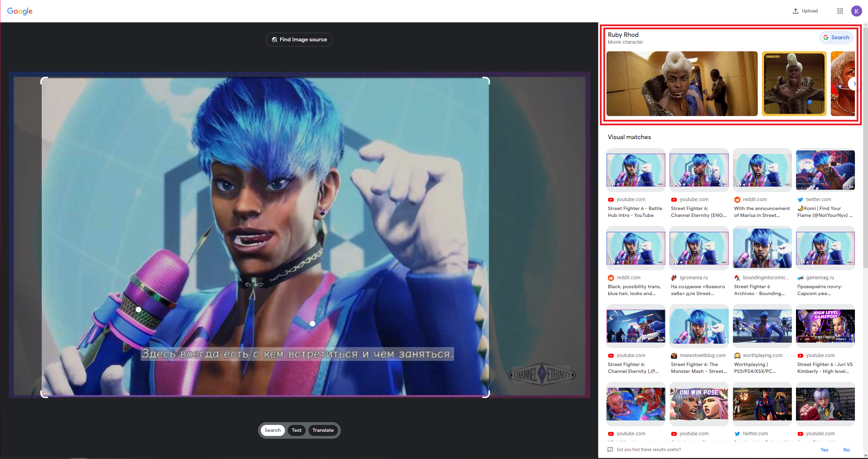Click bottom-right crop corner handle
Image resolution: width=868 pixels, height=459 pixels.
coord(486,394)
